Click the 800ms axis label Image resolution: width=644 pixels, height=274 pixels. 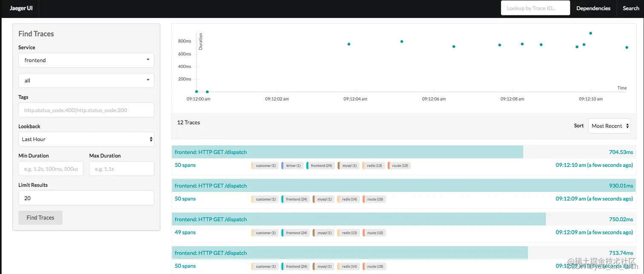click(184, 41)
